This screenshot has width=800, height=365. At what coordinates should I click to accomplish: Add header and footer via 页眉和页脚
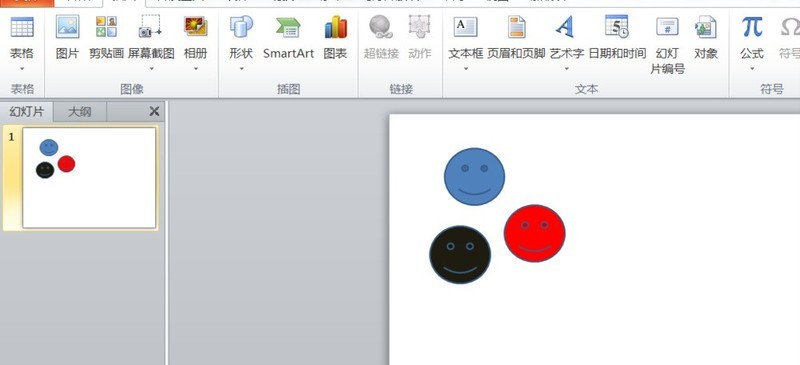(516, 37)
